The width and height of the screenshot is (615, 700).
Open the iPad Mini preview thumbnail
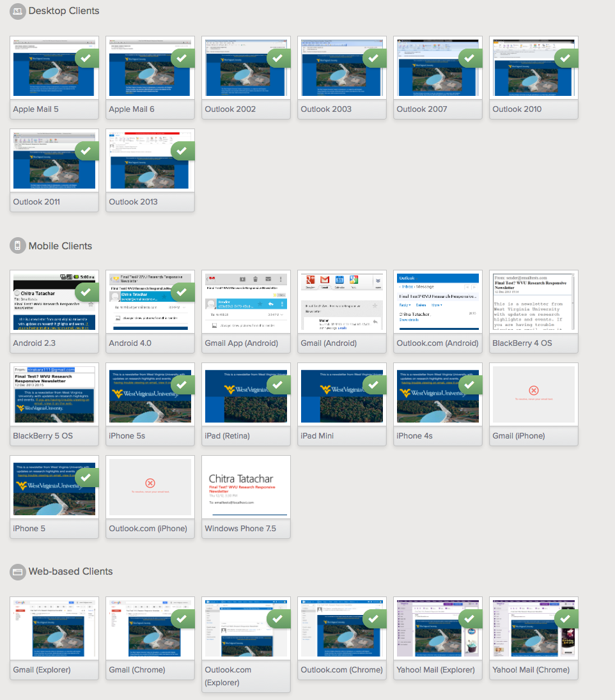pos(342,394)
